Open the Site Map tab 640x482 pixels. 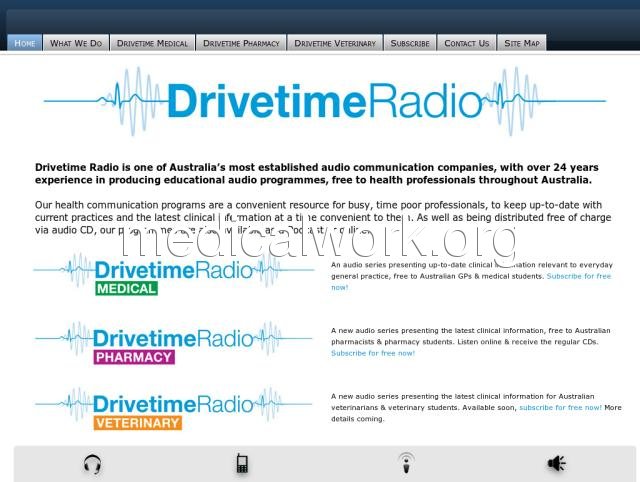(x=522, y=43)
